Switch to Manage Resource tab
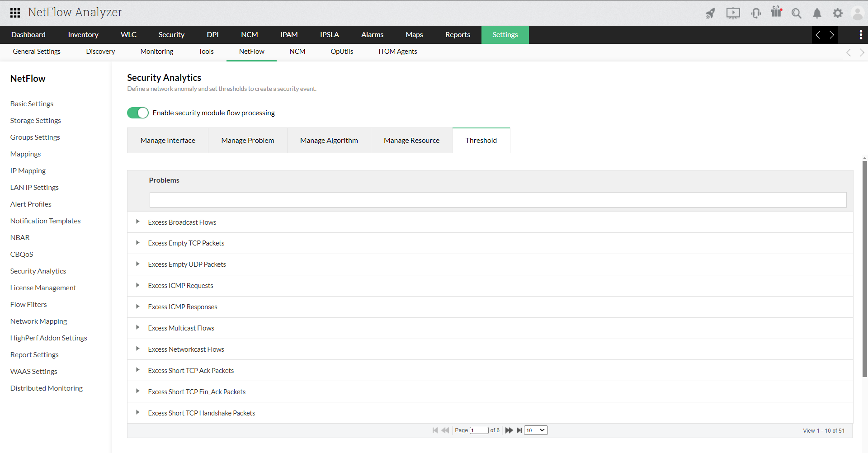This screenshot has width=868, height=453. 412,141
